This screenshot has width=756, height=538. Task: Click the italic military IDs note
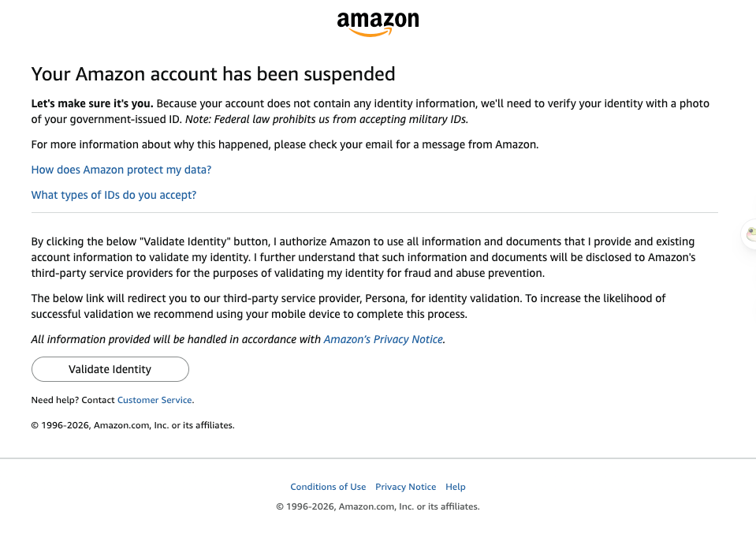tap(327, 119)
